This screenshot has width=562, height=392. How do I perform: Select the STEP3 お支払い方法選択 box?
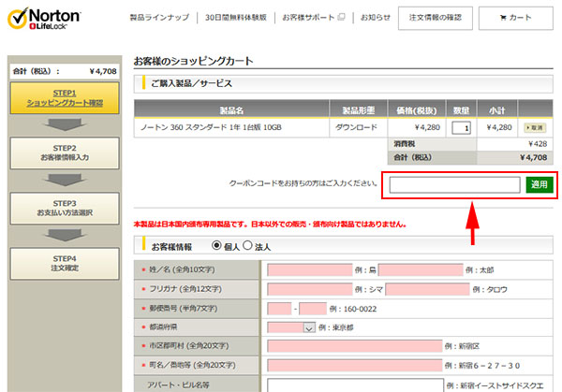[x=65, y=209]
